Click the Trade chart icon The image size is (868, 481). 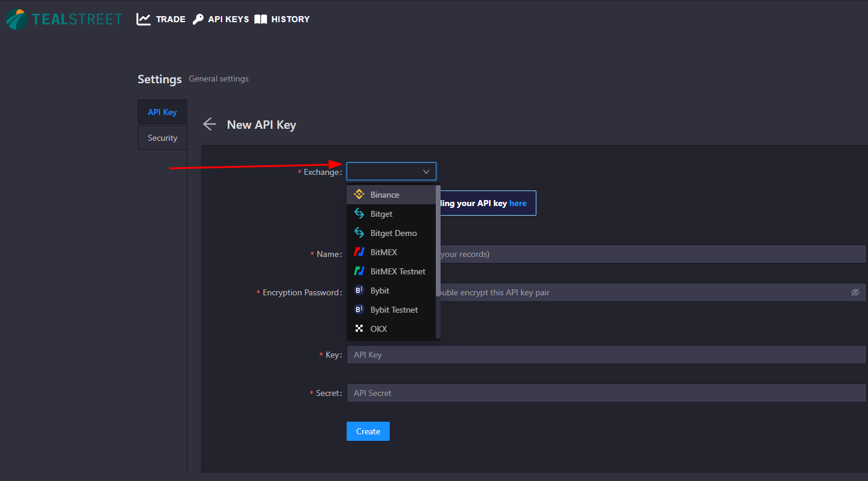click(144, 19)
